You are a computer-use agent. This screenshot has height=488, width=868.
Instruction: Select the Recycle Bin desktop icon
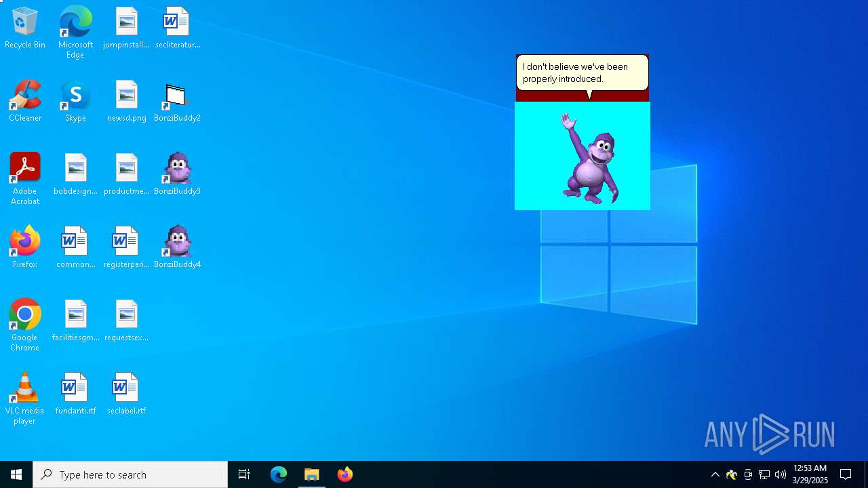[x=25, y=28]
